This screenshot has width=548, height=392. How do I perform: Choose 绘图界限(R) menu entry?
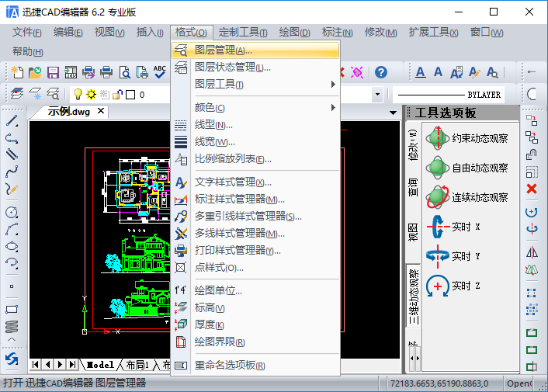255,342
